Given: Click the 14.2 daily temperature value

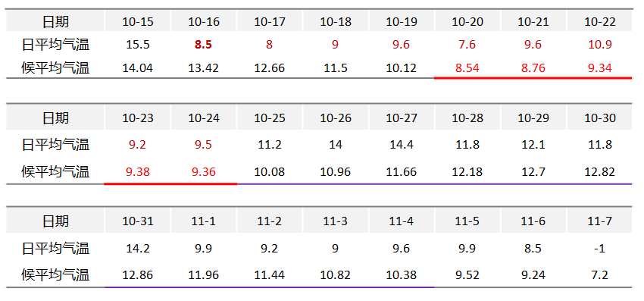Looking at the screenshot, I should [x=138, y=249].
